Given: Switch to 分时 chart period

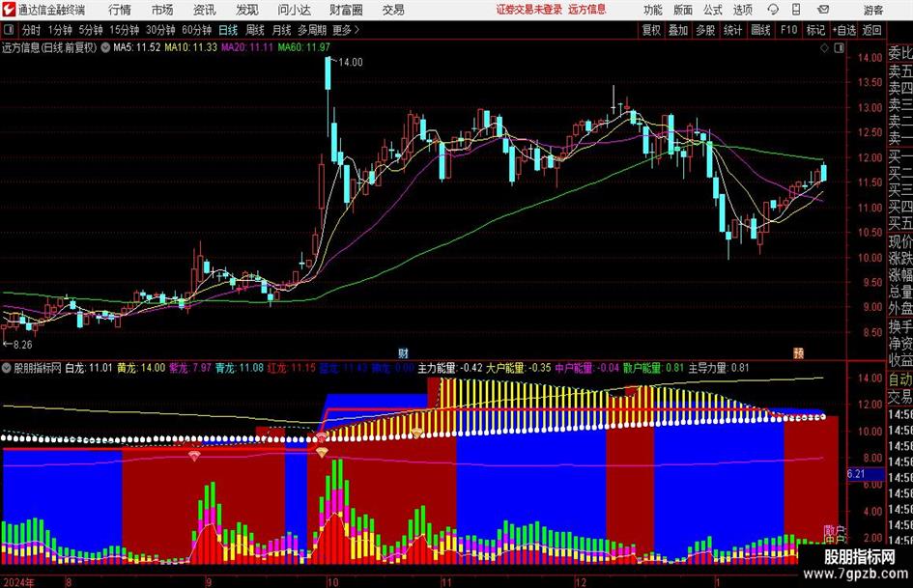Looking at the screenshot, I should coord(32,30).
